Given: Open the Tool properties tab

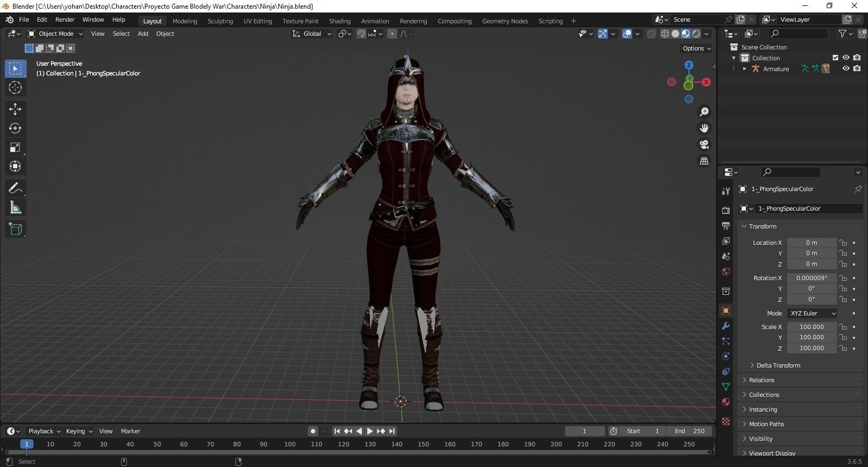Looking at the screenshot, I should point(726,191).
